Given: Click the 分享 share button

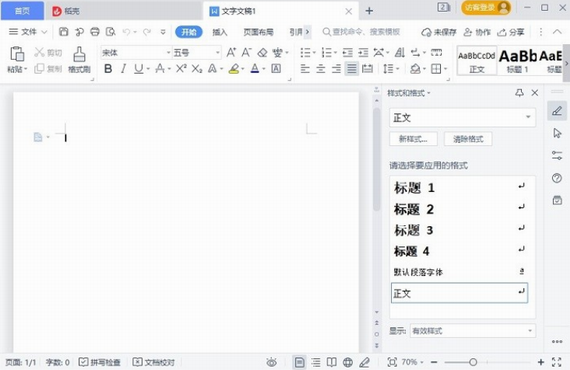Looking at the screenshot, I should coord(511,32).
